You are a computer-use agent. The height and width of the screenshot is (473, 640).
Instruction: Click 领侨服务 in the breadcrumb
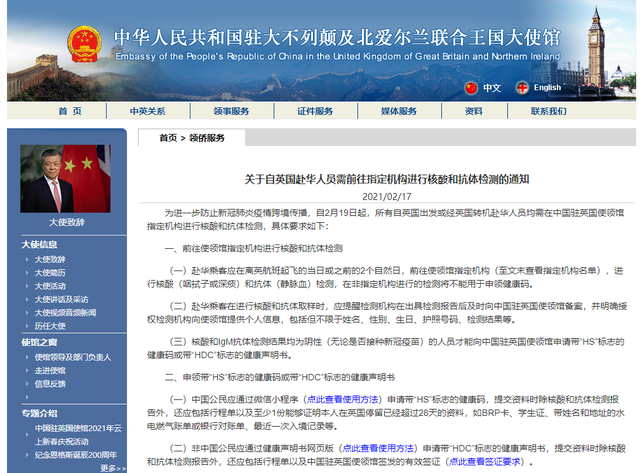207,138
